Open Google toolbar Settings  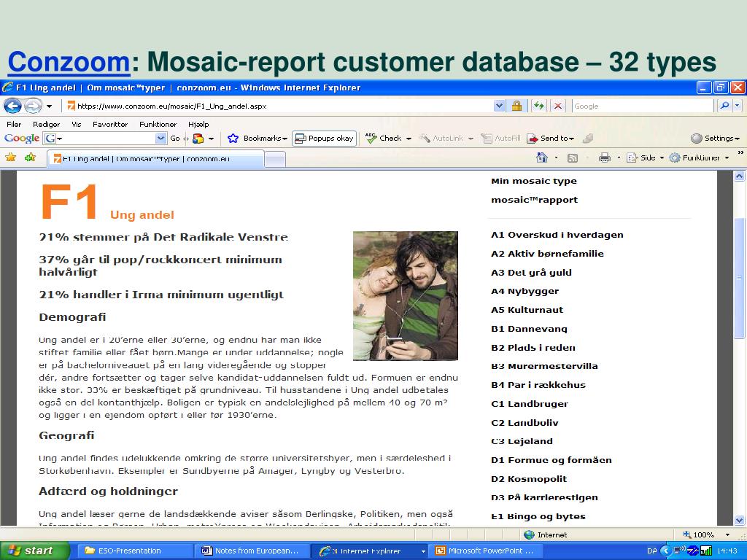pos(715,138)
